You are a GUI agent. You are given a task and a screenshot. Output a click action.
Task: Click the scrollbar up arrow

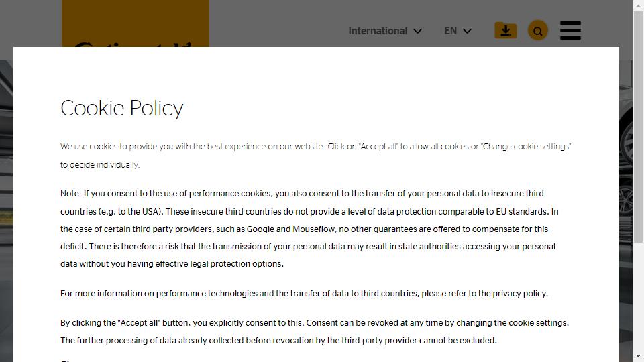point(638,5)
